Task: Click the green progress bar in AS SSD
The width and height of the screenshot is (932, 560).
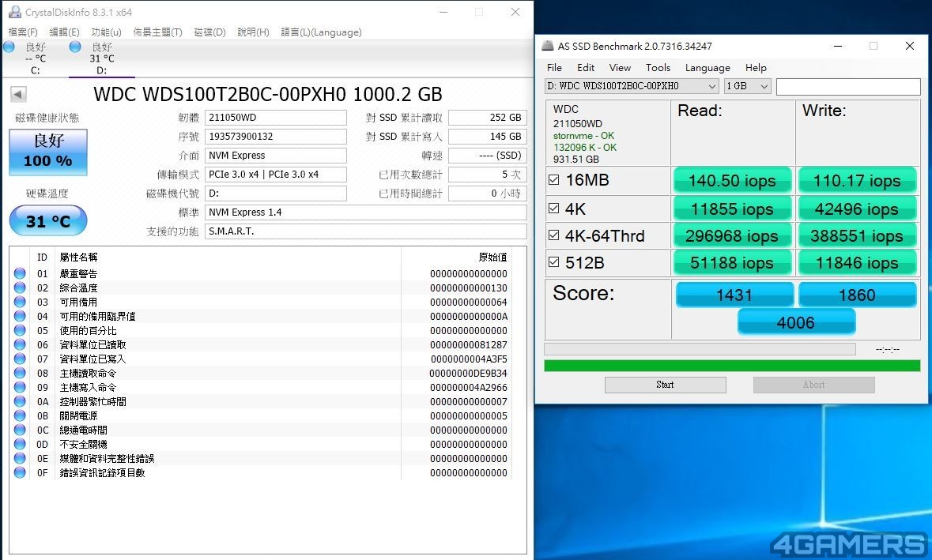Action: [732, 366]
